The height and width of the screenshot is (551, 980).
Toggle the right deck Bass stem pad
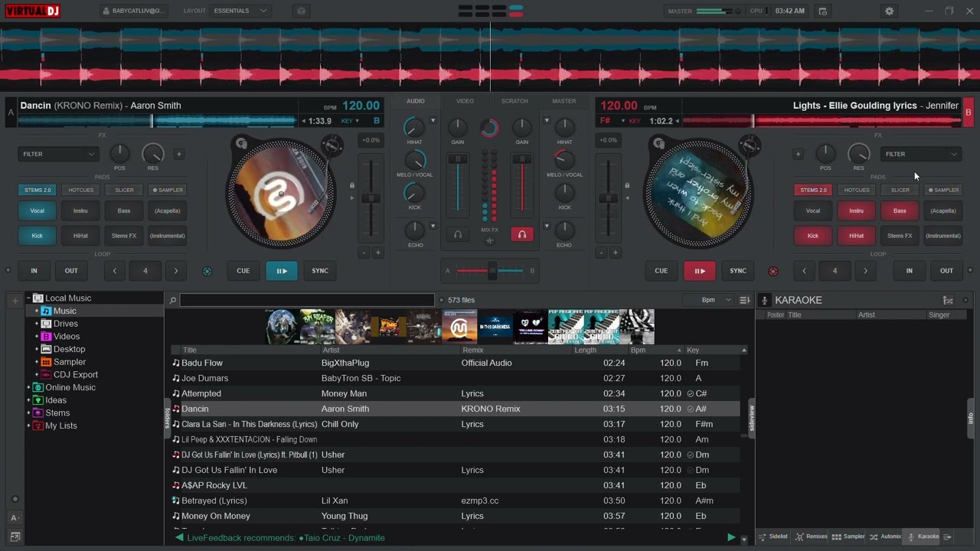(x=900, y=211)
